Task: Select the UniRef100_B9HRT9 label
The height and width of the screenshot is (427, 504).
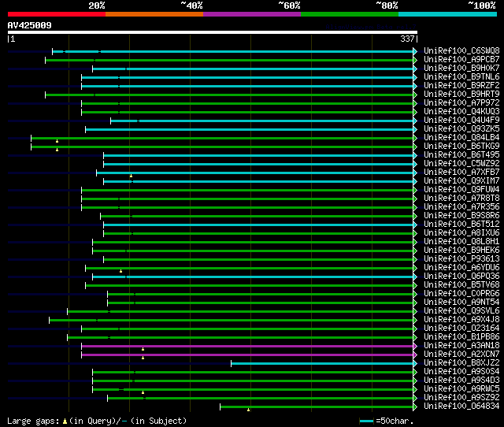Action: click(x=461, y=95)
